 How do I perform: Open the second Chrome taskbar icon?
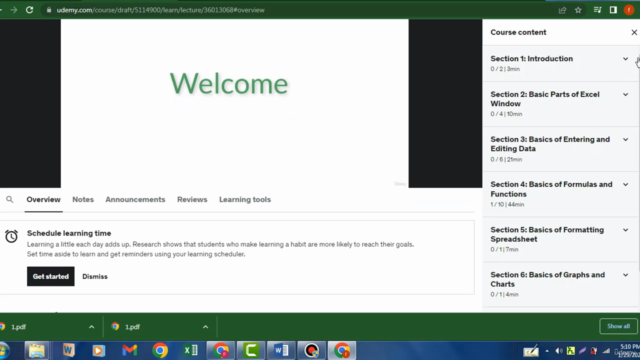coord(221,350)
